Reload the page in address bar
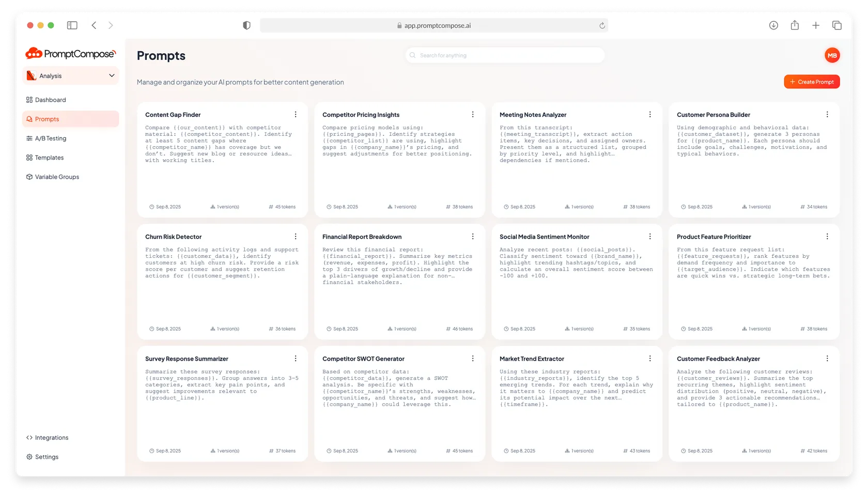This screenshot has height=497, width=868. point(602,25)
